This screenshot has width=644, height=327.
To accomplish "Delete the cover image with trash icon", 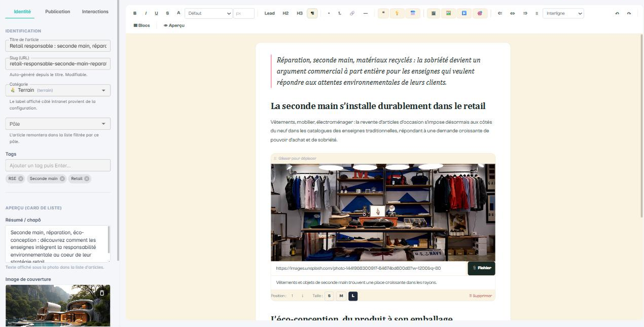I will [x=102, y=293].
